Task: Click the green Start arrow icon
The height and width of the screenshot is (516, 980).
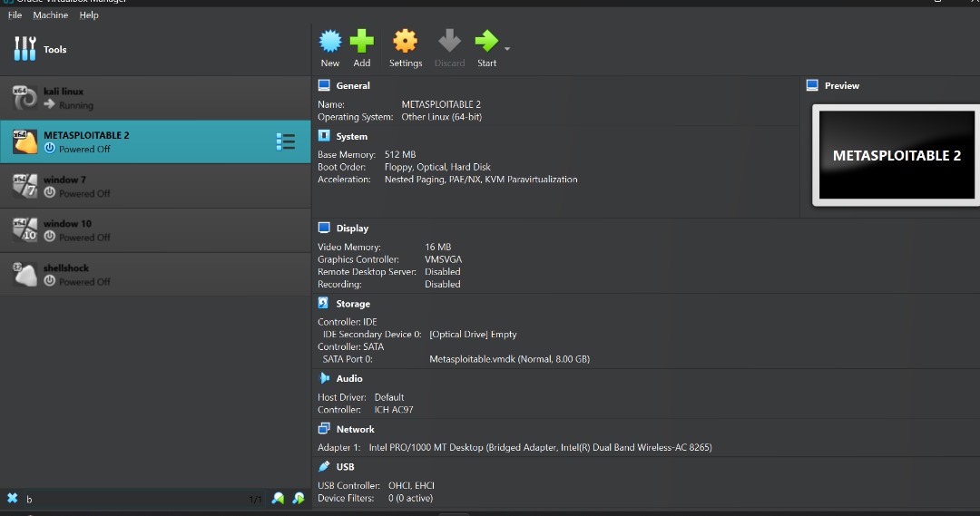Action: point(486,41)
